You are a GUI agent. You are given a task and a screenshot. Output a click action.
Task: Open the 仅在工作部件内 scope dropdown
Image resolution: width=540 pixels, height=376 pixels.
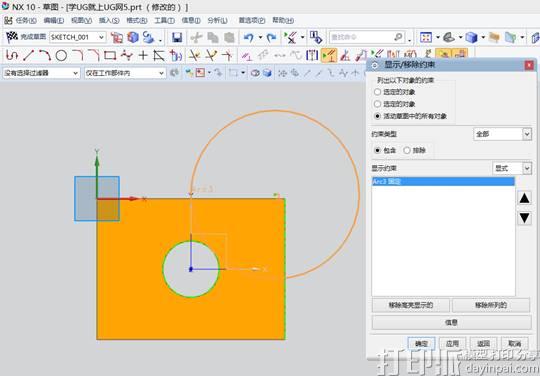[x=161, y=73]
